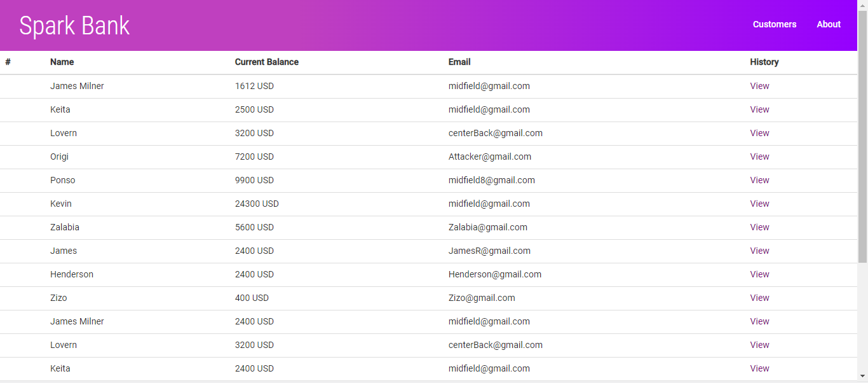Image resolution: width=868 pixels, height=383 pixels.
Task: View history for Zalabia
Action: [x=759, y=227]
